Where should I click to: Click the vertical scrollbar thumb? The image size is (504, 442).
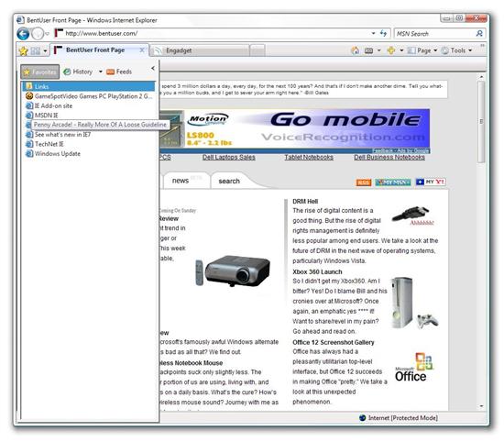point(481,122)
